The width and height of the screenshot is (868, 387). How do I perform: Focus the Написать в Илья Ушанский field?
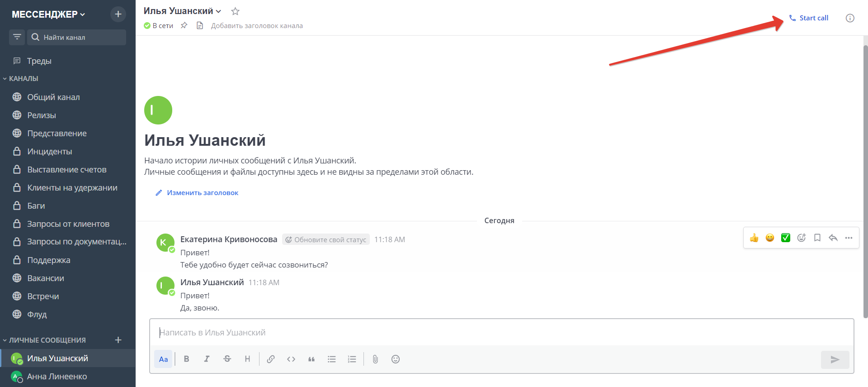point(502,333)
